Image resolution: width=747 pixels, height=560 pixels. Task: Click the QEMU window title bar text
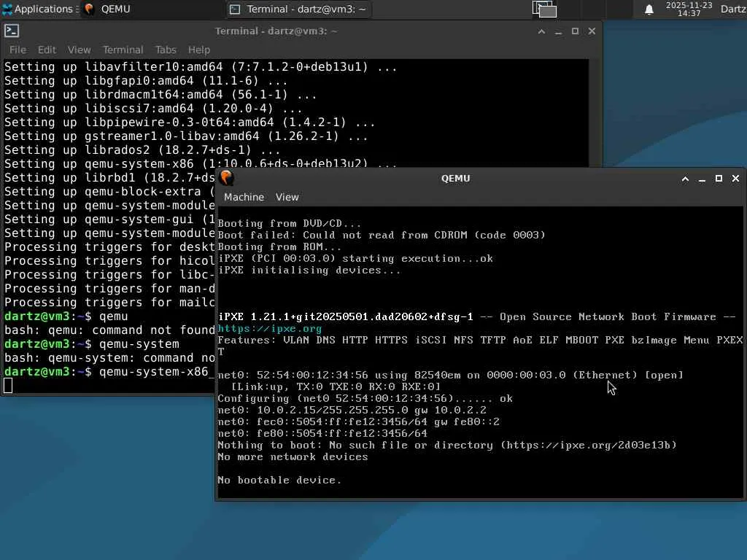pyautogui.click(x=455, y=179)
